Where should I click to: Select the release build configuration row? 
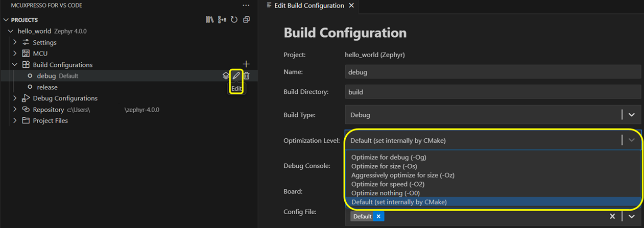pos(128,87)
